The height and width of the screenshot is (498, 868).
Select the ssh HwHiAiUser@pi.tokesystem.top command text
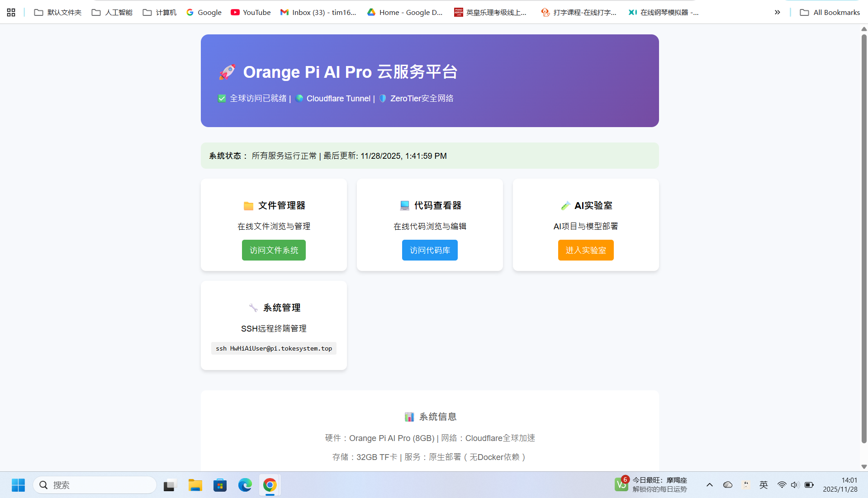274,348
